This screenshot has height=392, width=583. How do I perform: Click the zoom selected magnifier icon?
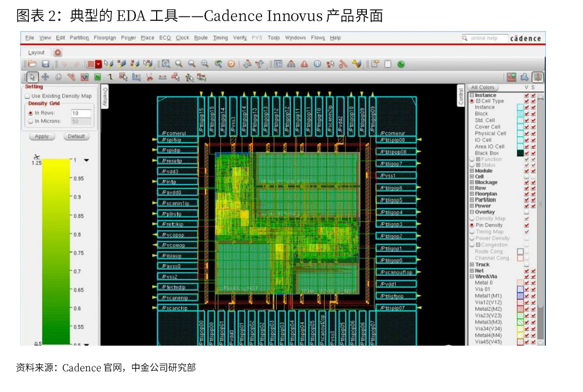click(205, 64)
